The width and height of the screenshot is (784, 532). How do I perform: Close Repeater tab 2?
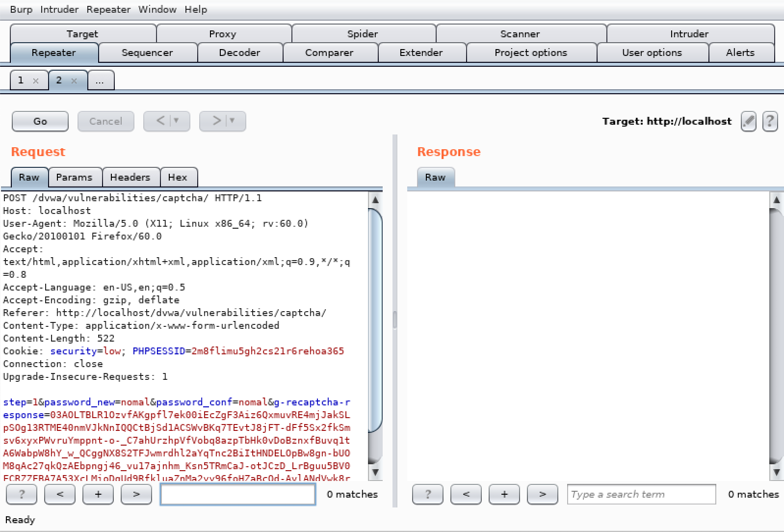74,81
